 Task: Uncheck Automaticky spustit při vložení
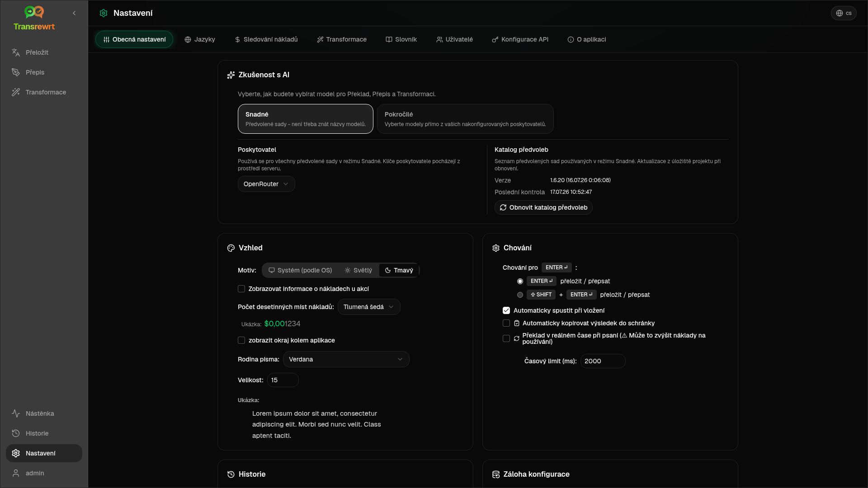[x=506, y=310]
